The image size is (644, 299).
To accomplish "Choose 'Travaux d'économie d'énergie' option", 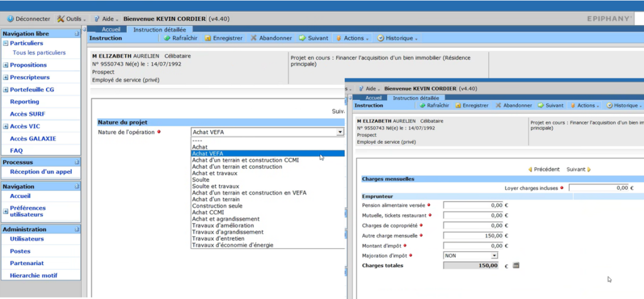I will [232, 245].
